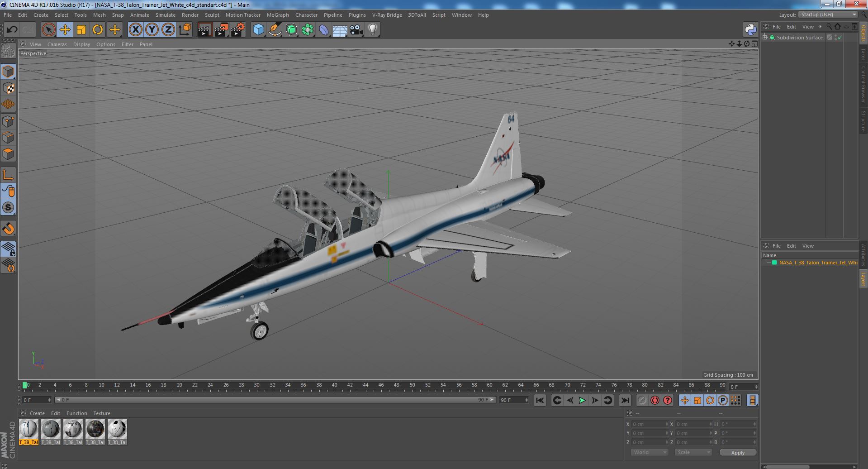Click the timeline end frame stepper
This screenshot has width=868, height=469.
(527, 400)
